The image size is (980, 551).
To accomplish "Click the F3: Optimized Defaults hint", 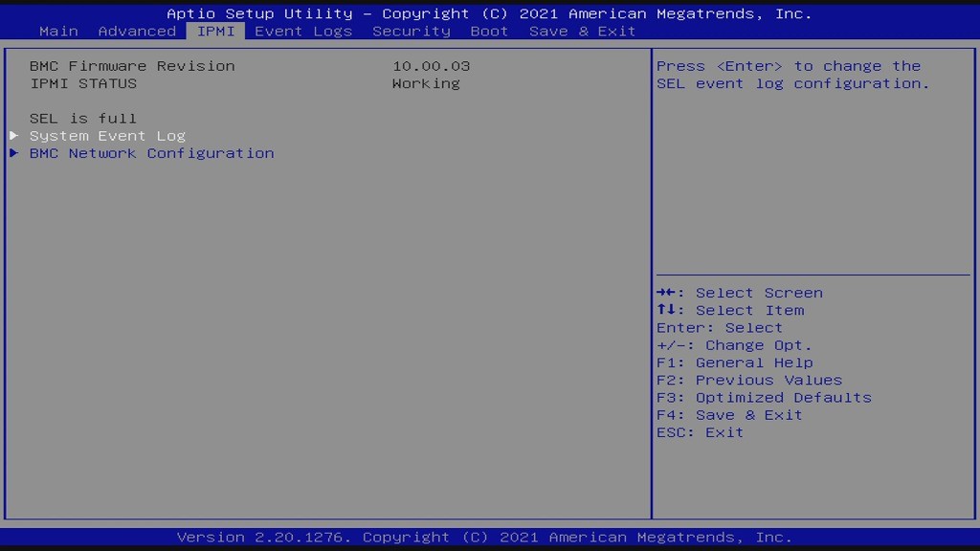I will click(x=764, y=397).
